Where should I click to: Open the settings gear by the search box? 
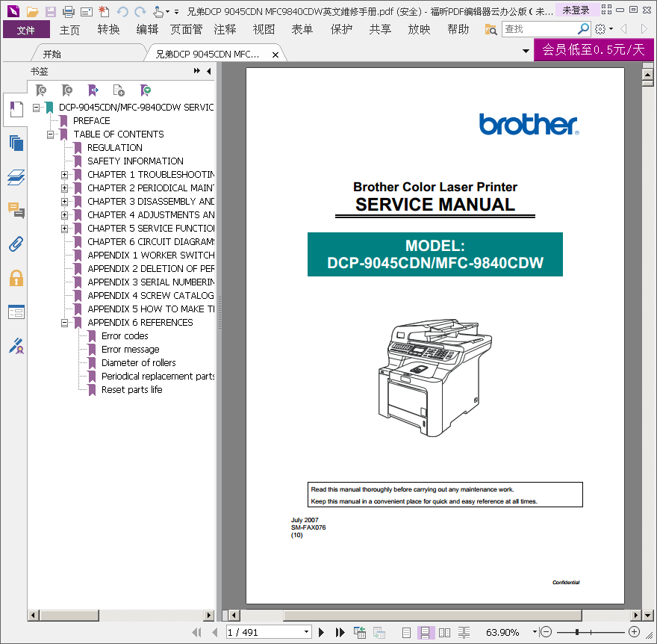(600, 29)
